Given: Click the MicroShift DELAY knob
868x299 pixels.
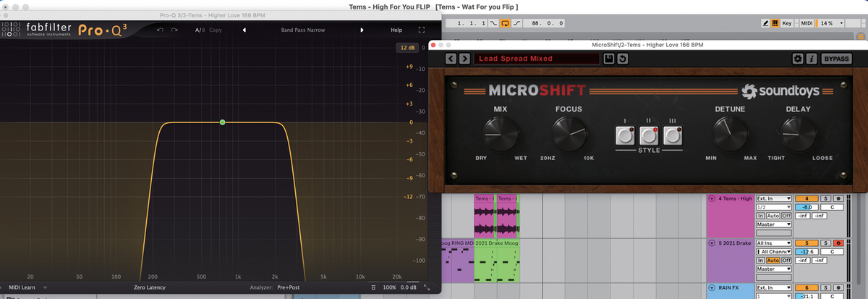Looking at the screenshot, I should pyautogui.click(x=799, y=135).
